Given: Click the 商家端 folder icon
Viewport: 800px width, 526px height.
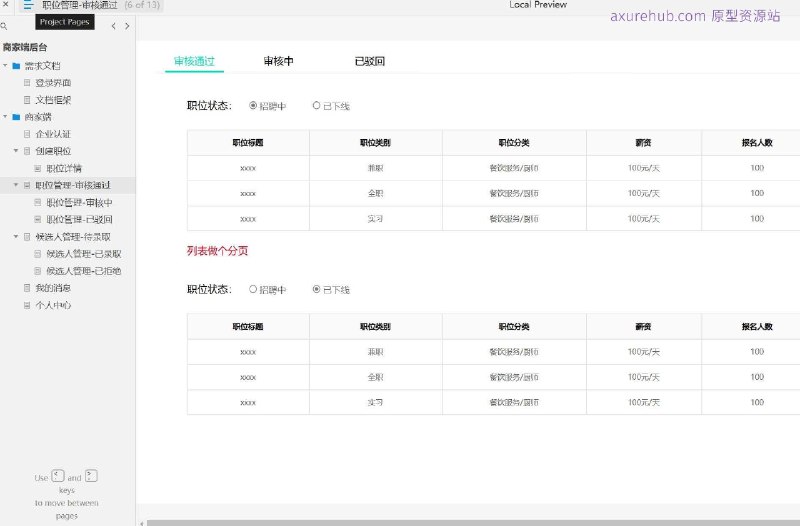Looking at the screenshot, I should 16,117.
